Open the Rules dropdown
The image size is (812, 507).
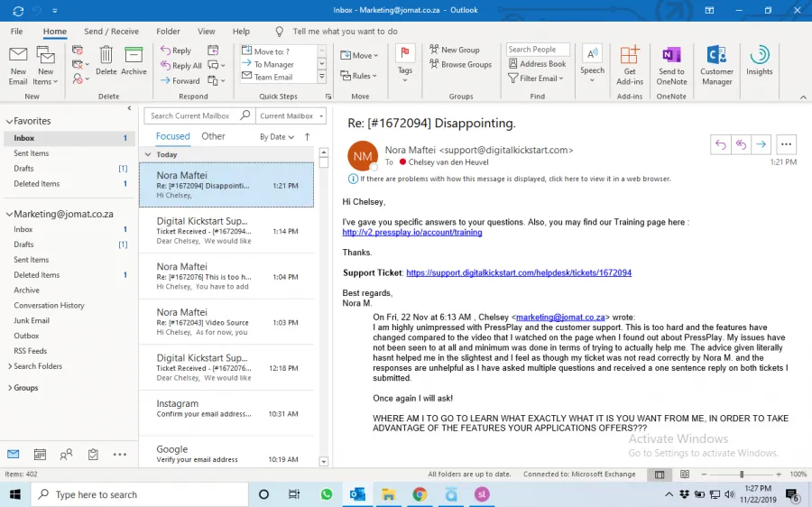[x=358, y=76]
